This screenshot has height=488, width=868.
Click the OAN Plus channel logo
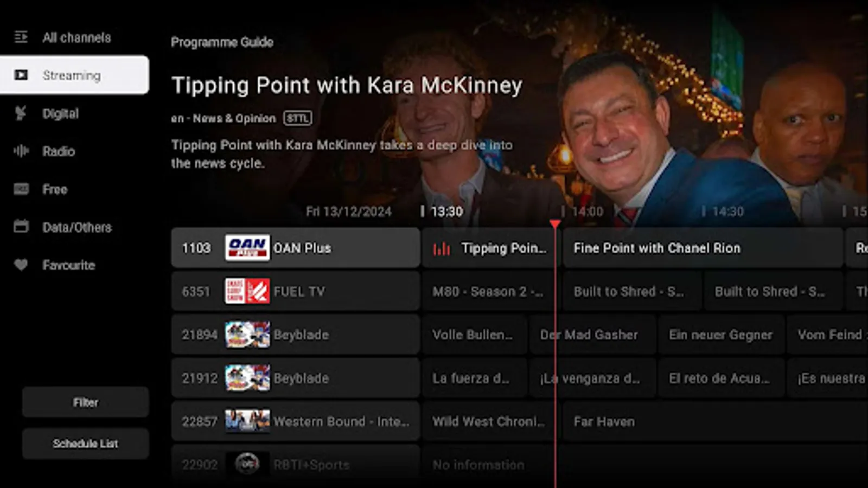247,248
